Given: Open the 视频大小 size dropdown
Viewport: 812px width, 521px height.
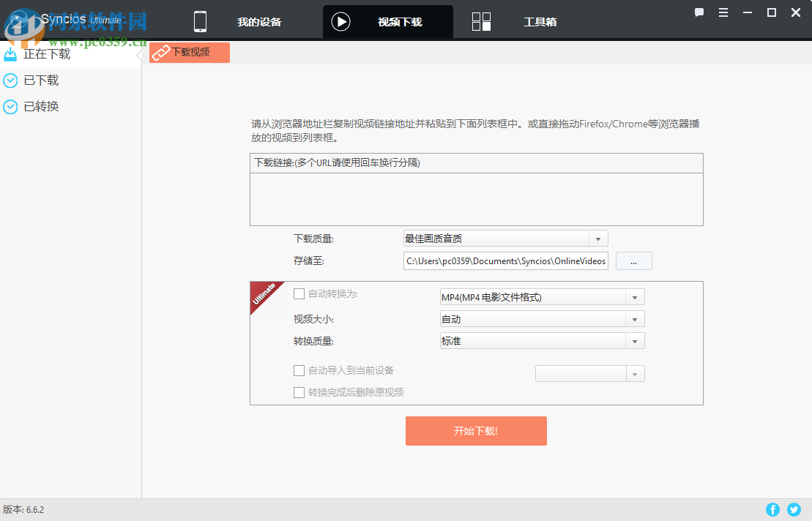Looking at the screenshot, I should [x=635, y=318].
